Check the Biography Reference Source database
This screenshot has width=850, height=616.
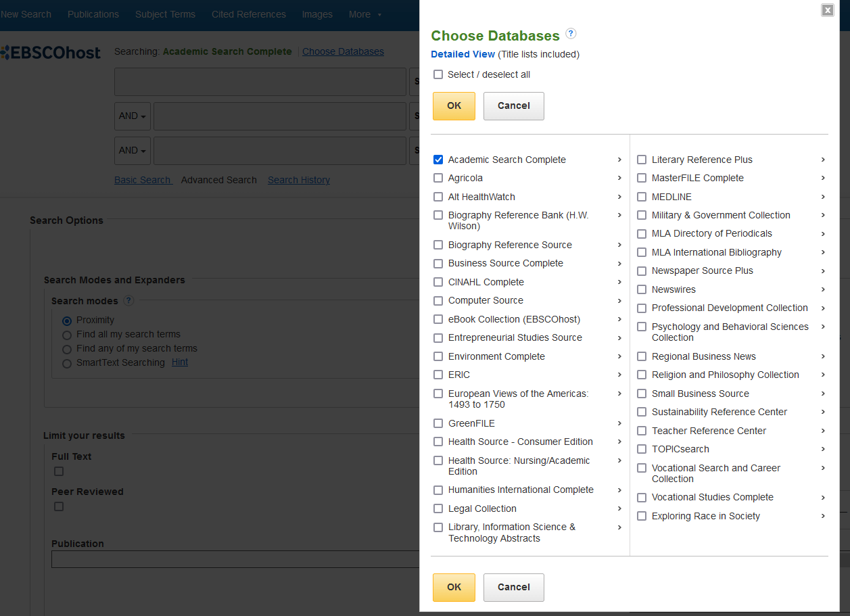[438, 245]
